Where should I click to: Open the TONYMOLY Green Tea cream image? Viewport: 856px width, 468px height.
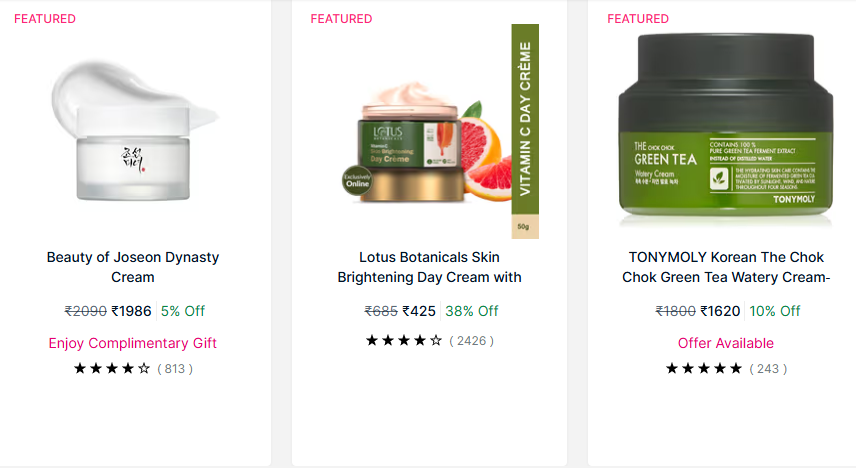click(726, 130)
